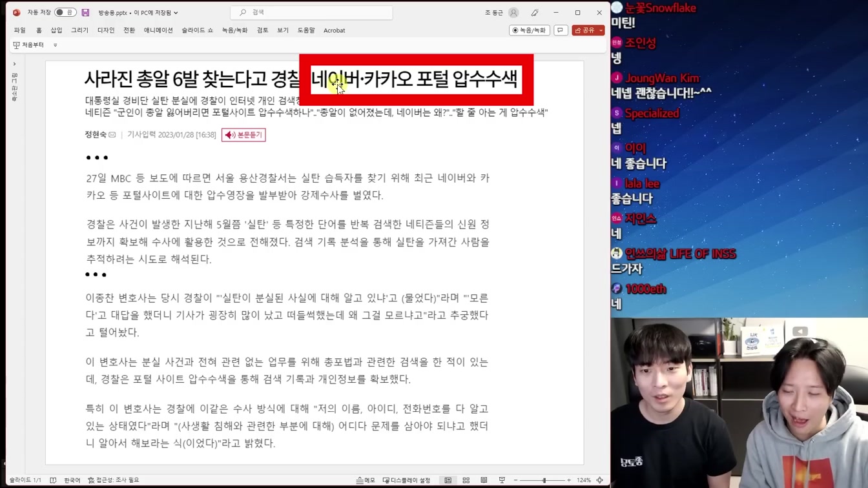Click the zoom out minus button

(x=515, y=480)
